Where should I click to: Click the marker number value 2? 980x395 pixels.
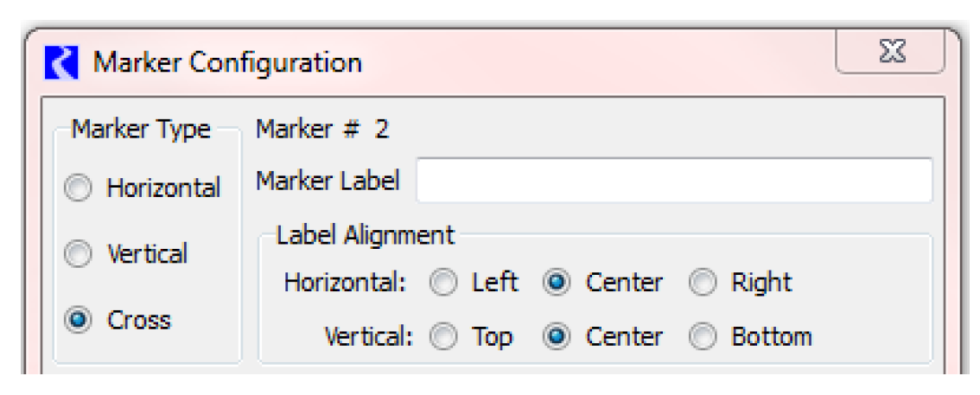381,130
